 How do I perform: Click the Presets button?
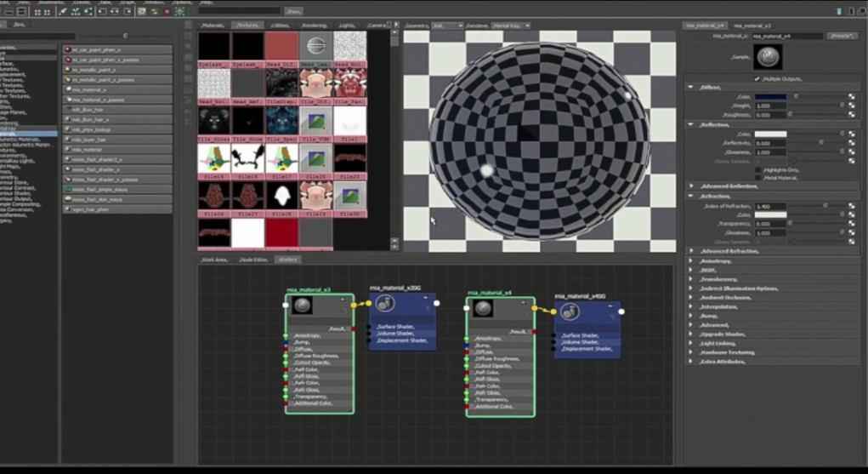coord(841,36)
